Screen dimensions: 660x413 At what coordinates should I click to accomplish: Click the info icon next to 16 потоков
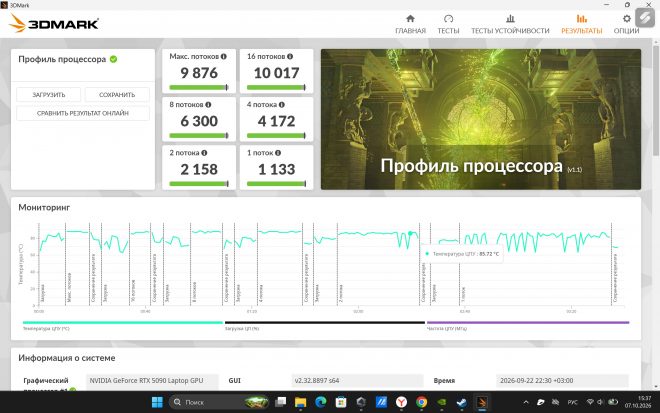coord(290,56)
